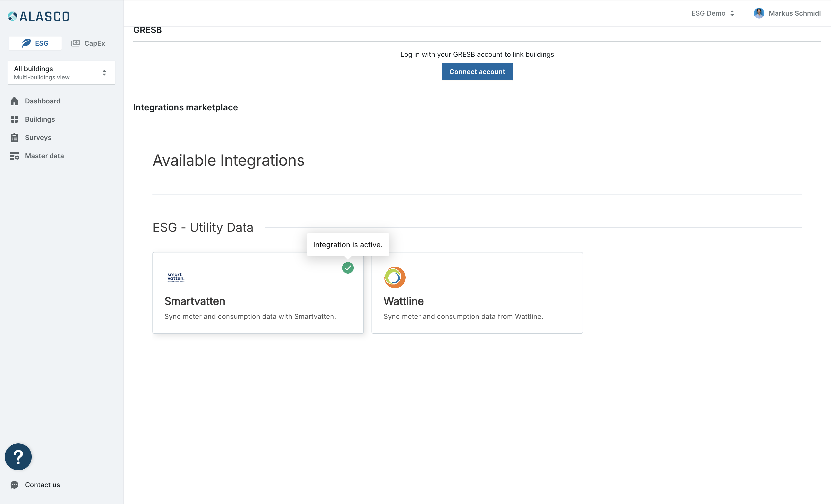Viewport: 831px width, 504px height.
Task: Click the Wattline logo
Action: pyautogui.click(x=395, y=277)
